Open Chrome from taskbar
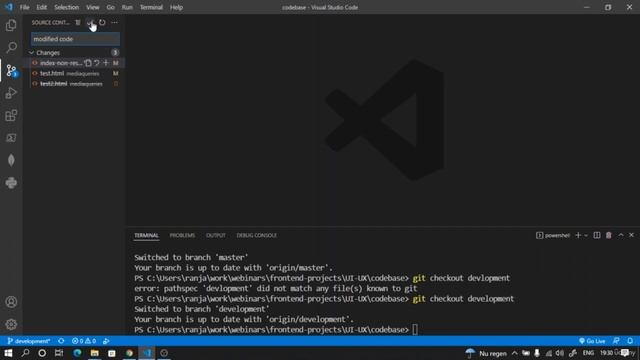The image size is (640, 360). click(129, 353)
